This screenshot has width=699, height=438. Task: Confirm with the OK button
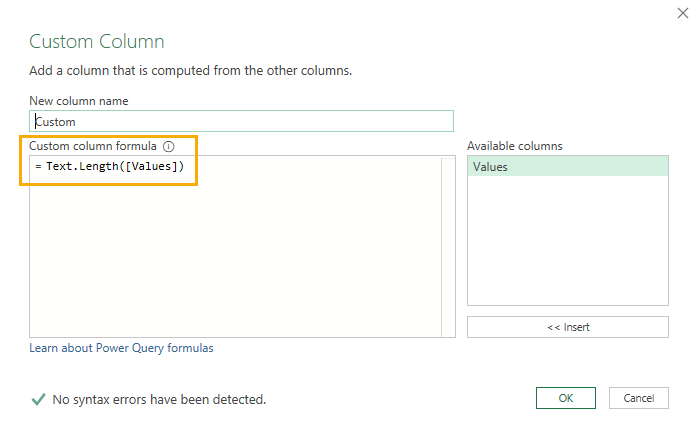pyautogui.click(x=566, y=398)
